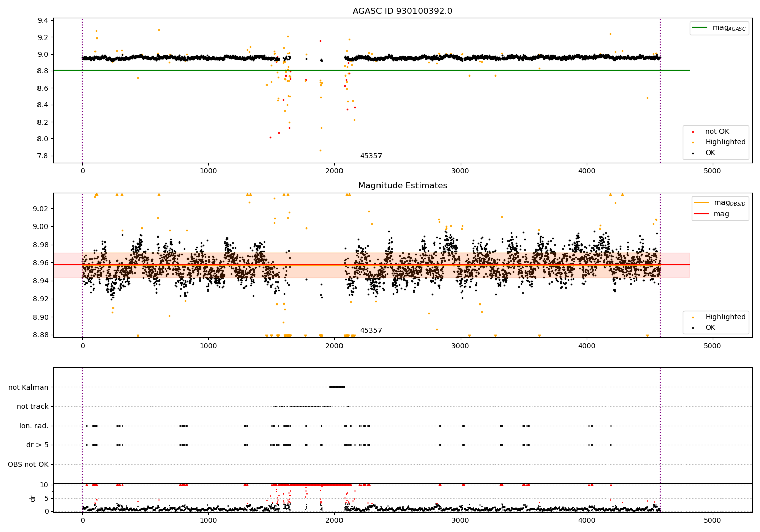Select the 'not track' row label
Viewport: 760px width, 532px height.
[32, 407]
